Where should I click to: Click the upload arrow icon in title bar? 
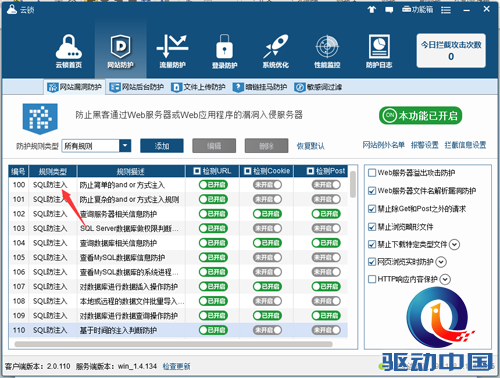point(372,10)
